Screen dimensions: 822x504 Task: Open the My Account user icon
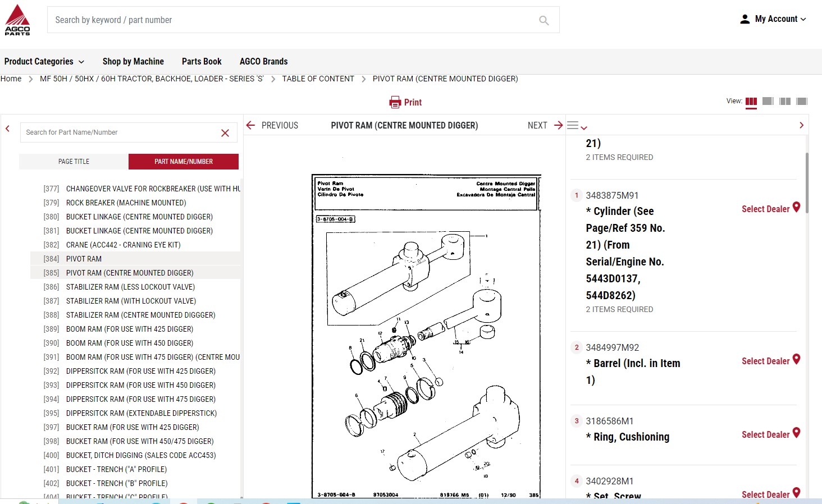(x=745, y=19)
